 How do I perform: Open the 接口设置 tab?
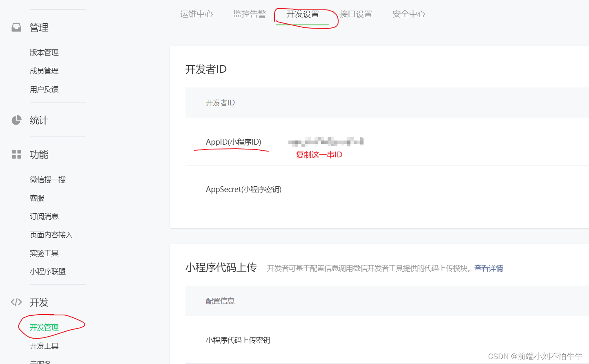356,14
